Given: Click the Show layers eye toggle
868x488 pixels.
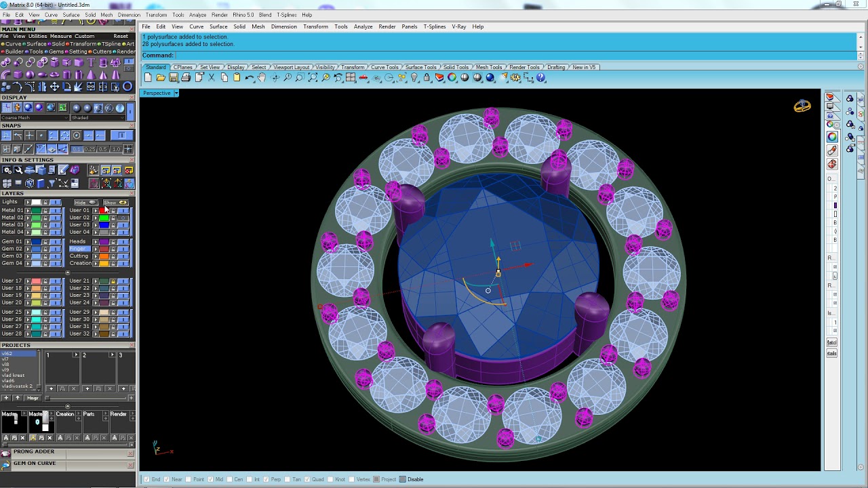Looking at the screenshot, I should [x=116, y=203].
